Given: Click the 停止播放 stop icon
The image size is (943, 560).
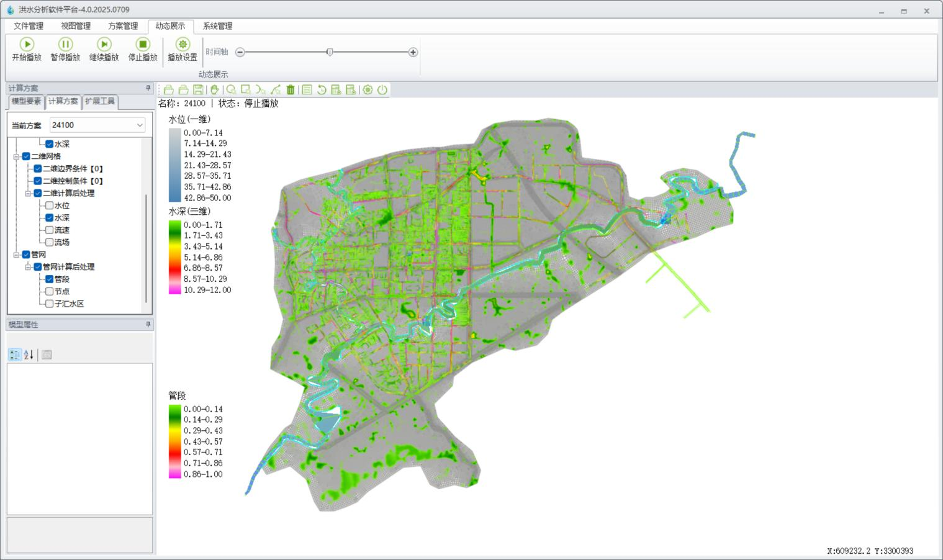Looking at the screenshot, I should point(143,44).
